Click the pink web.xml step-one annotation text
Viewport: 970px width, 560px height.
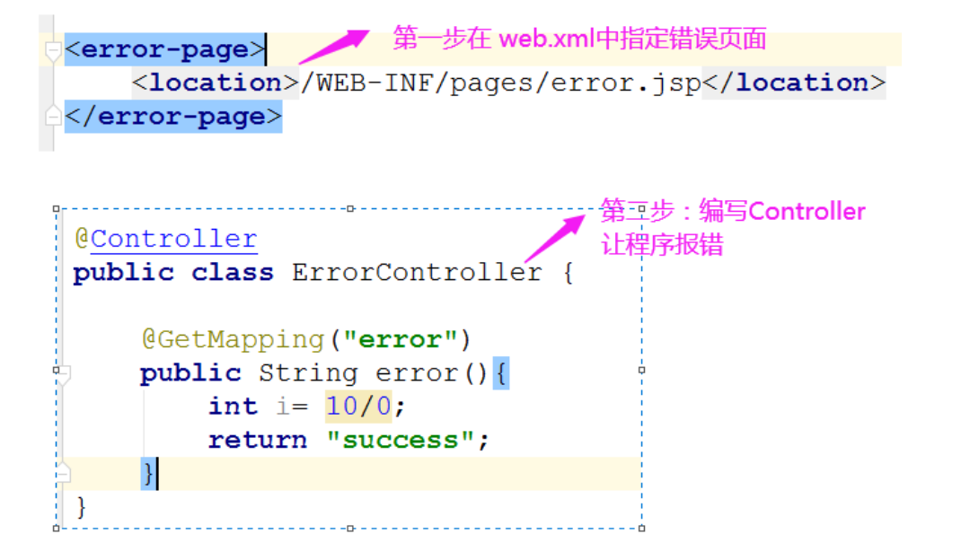579,39
